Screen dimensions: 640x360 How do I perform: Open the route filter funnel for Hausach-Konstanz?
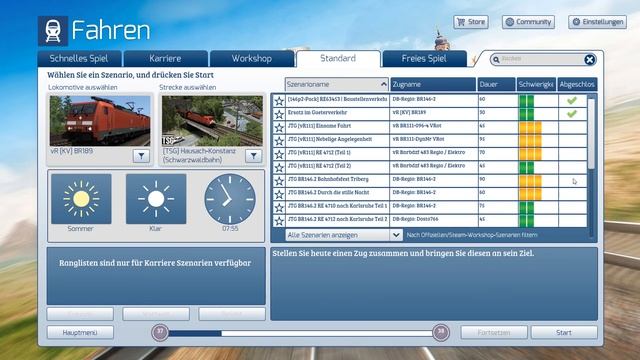click(x=253, y=156)
